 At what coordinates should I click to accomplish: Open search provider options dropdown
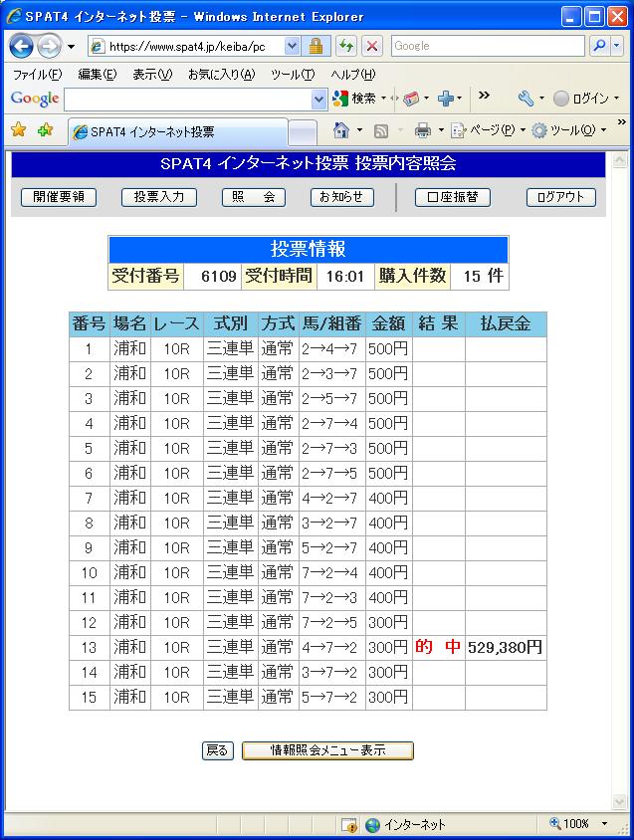pyautogui.click(x=617, y=46)
